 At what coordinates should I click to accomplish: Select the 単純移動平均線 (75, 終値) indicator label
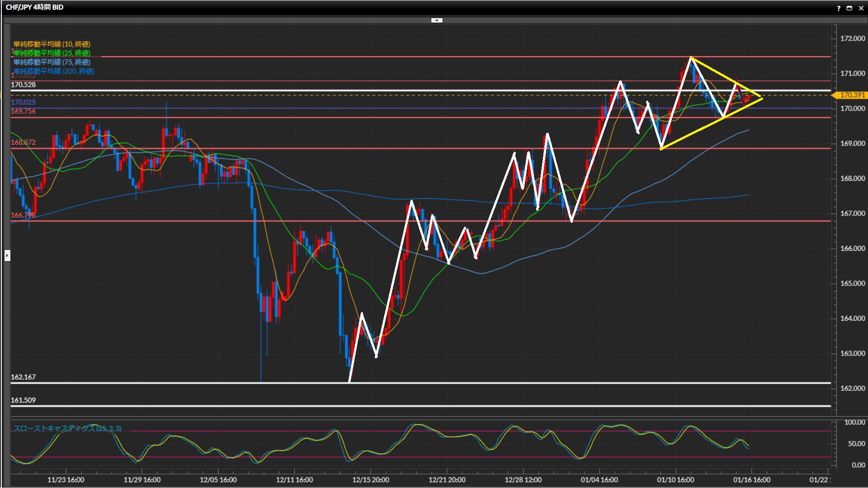52,62
